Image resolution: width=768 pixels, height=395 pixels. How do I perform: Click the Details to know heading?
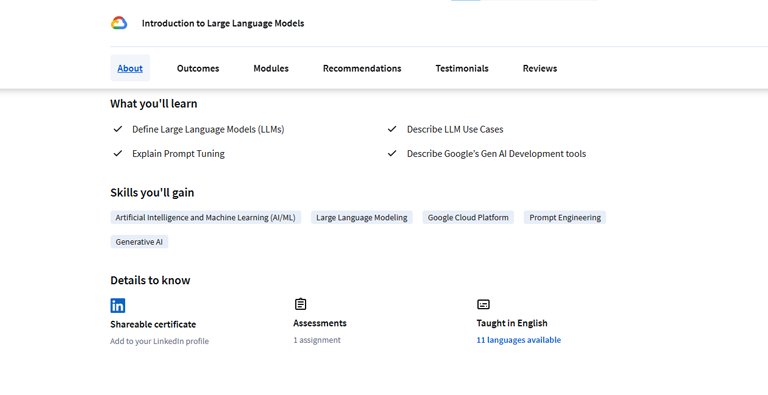pos(150,280)
